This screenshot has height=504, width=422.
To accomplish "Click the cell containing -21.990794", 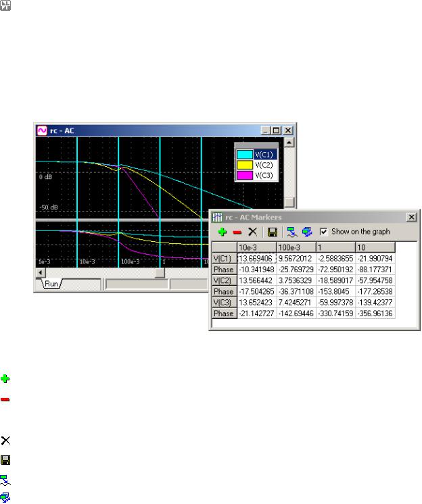I will point(375,259).
